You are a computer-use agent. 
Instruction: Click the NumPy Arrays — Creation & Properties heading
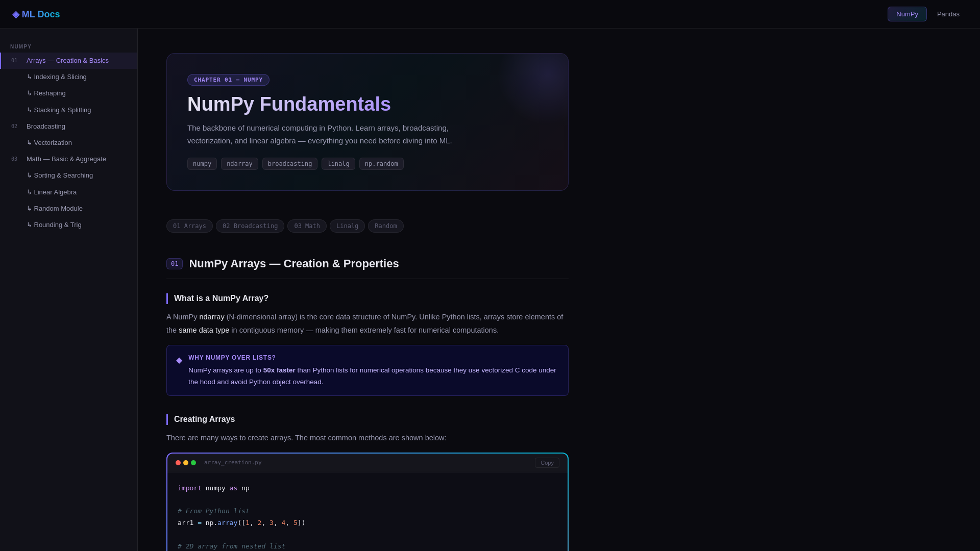click(x=294, y=264)
